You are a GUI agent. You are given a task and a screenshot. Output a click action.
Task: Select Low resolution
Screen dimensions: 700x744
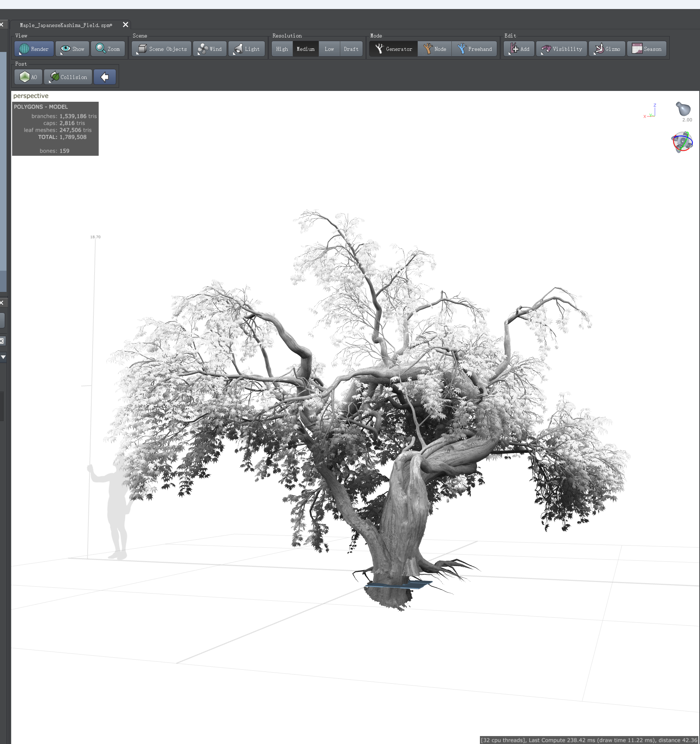(x=329, y=49)
